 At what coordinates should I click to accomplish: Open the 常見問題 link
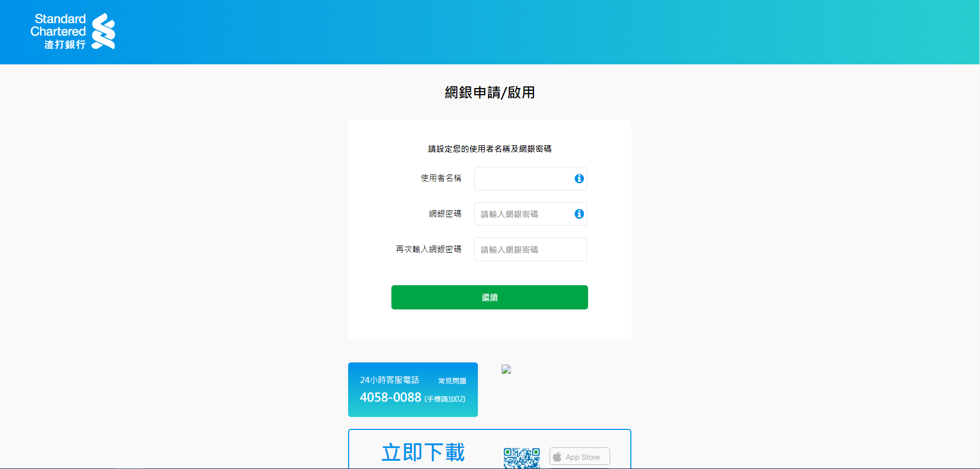(452, 381)
